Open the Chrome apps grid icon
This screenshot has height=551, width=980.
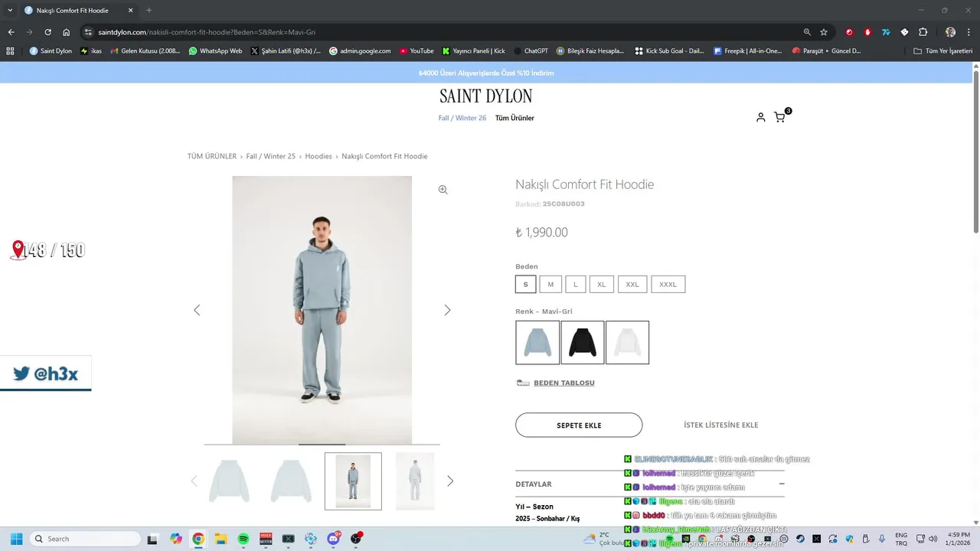pos(10,51)
